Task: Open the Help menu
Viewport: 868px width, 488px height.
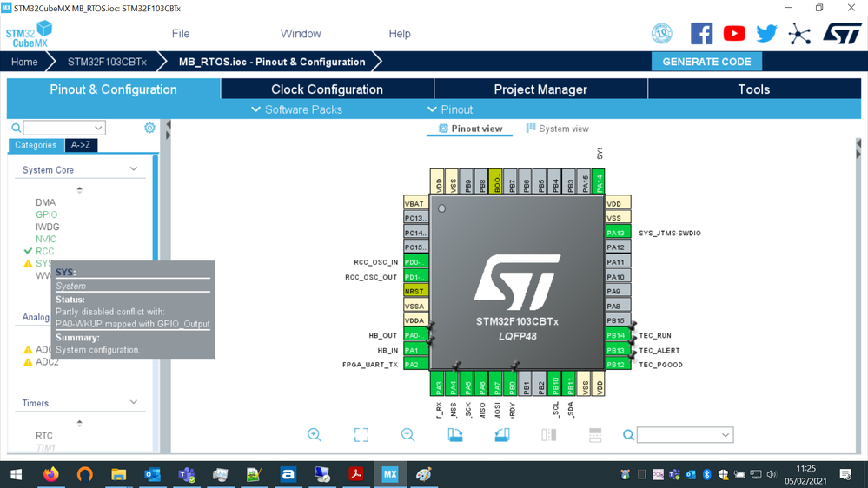Action: [399, 34]
